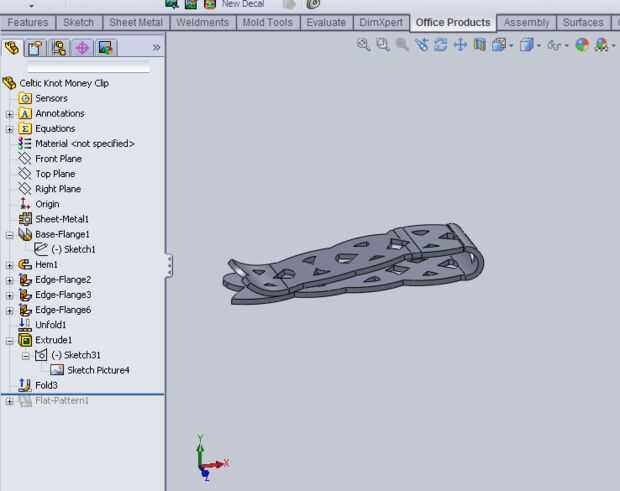
Task: Select the Unfold1 feature
Action: 51,325
